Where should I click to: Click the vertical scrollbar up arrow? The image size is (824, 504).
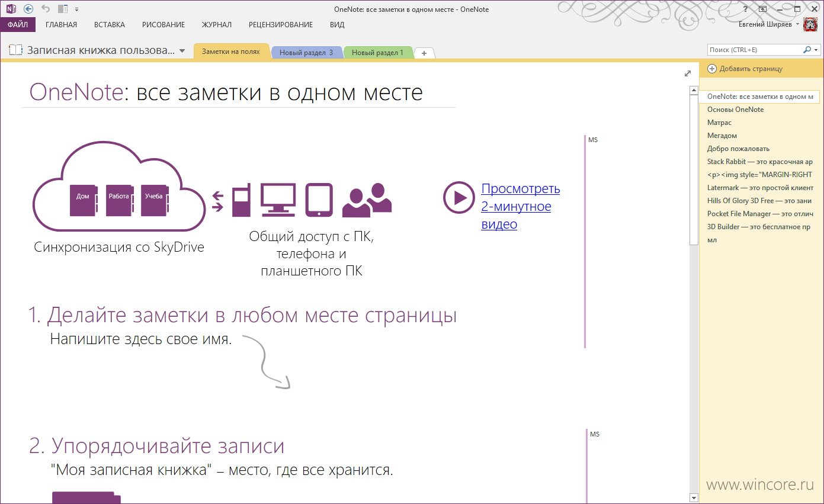[694, 91]
